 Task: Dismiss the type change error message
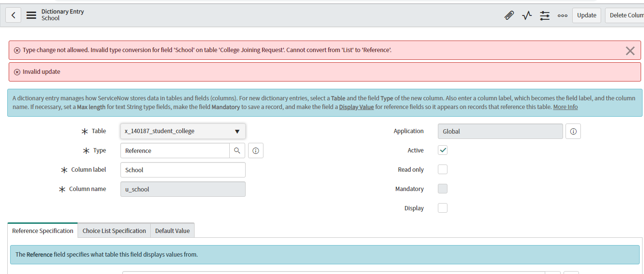pos(630,51)
